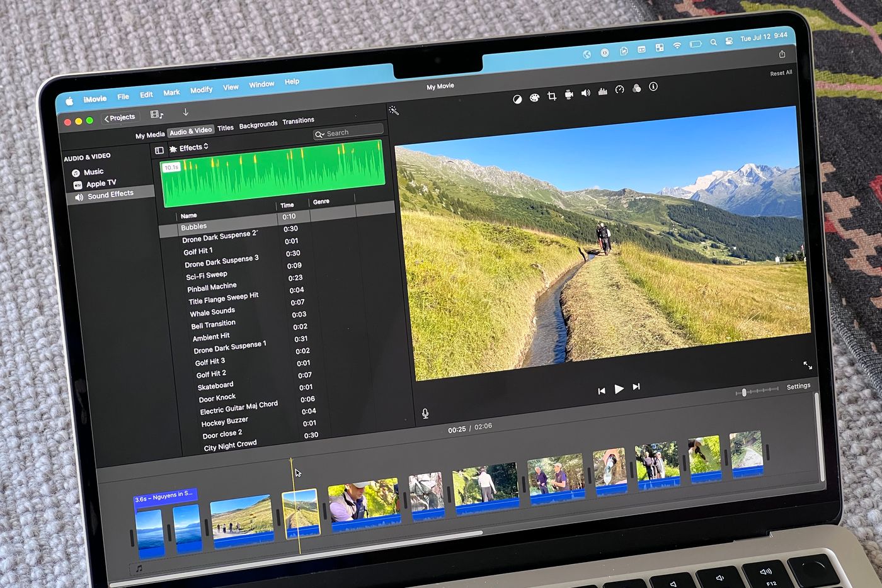882x588 pixels.
Task: Open the Clip Filter and Audio Effects tool
Action: [636, 88]
